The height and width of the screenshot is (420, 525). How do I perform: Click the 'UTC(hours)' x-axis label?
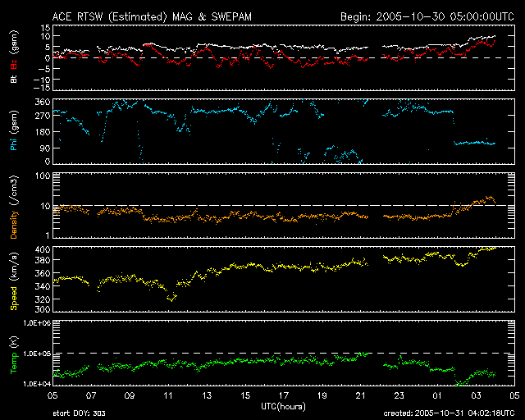283,407
